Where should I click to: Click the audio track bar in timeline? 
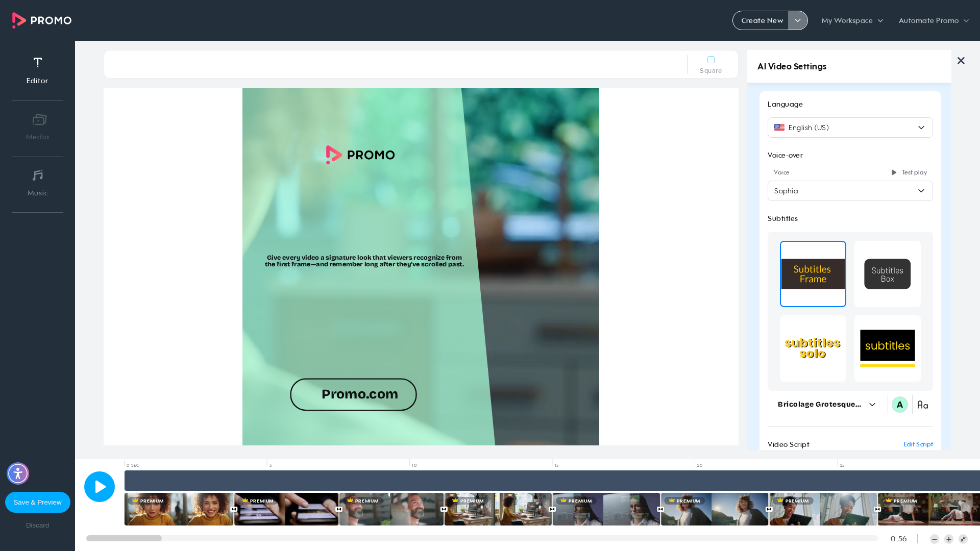pos(552,481)
